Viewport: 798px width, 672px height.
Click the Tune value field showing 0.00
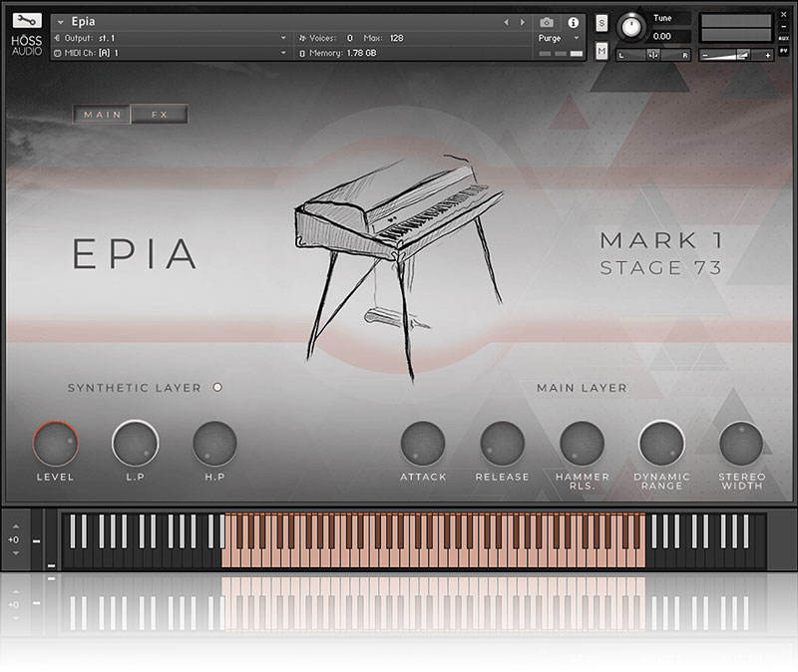[662, 36]
